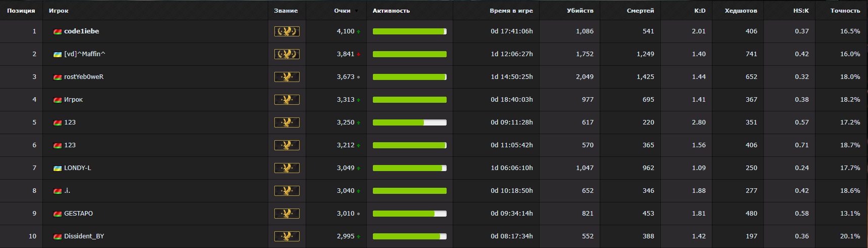Sort table by Время в игре header

[x=511, y=11]
